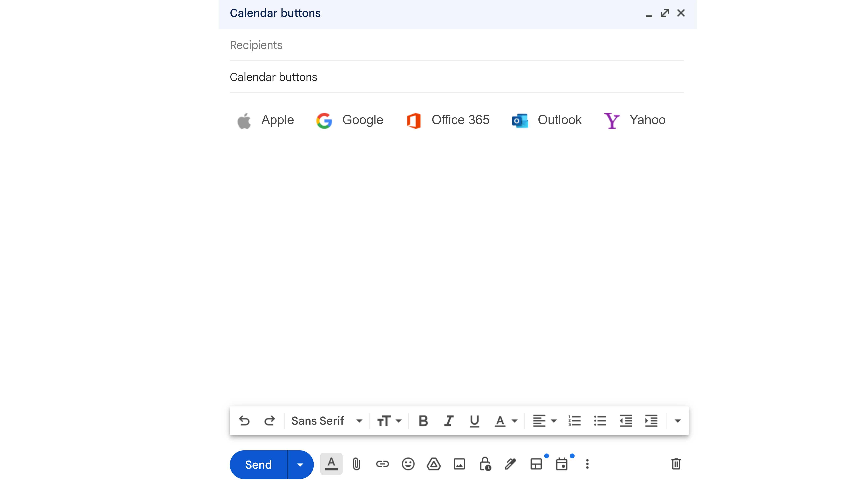The width and height of the screenshot is (868, 488).
Task: Click the insert photo icon
Action: [x=459, y=464]
